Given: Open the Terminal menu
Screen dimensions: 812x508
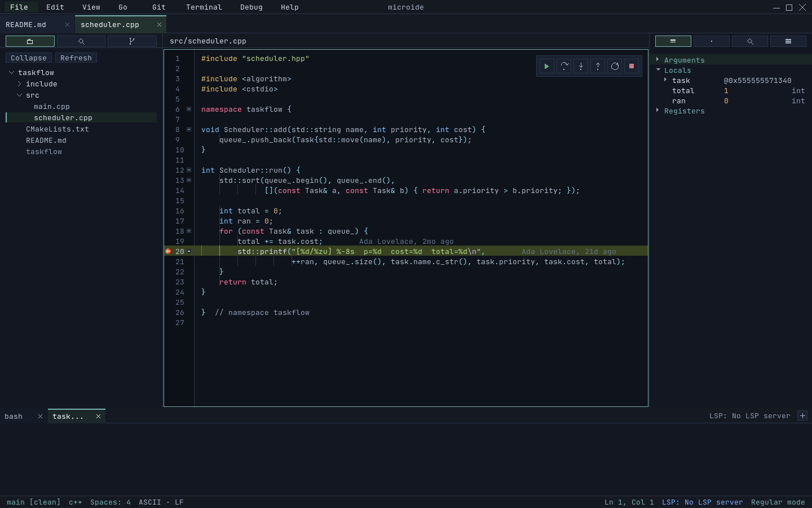Looking at the screenshot, I should pyautogui.click(x=204, y=7).
